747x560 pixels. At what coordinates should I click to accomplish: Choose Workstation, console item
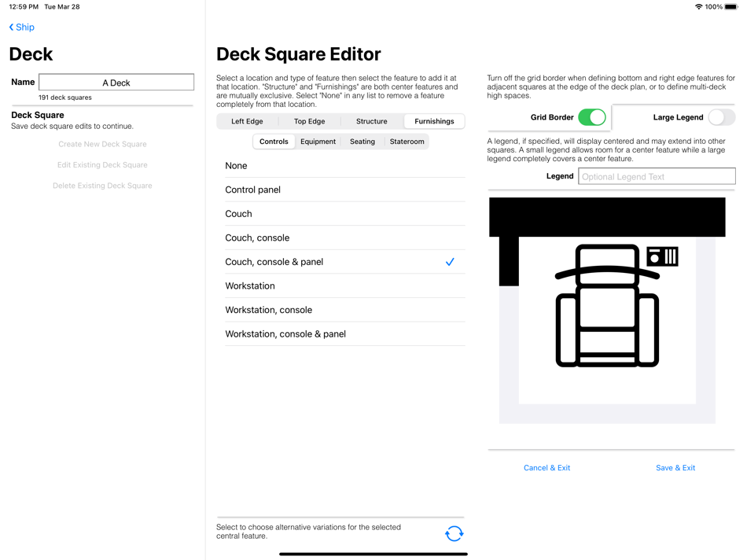point(345,310)
